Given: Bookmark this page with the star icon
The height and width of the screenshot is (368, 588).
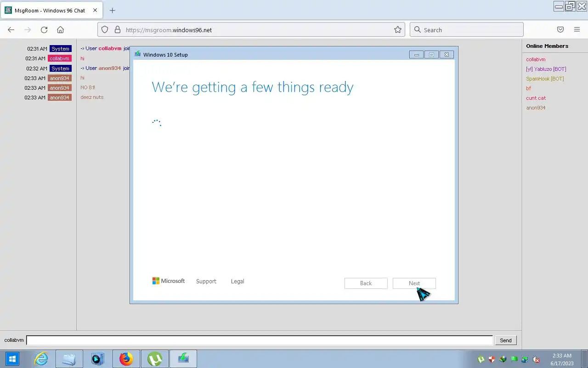Looking at the screenshot, I should point(398,30).
